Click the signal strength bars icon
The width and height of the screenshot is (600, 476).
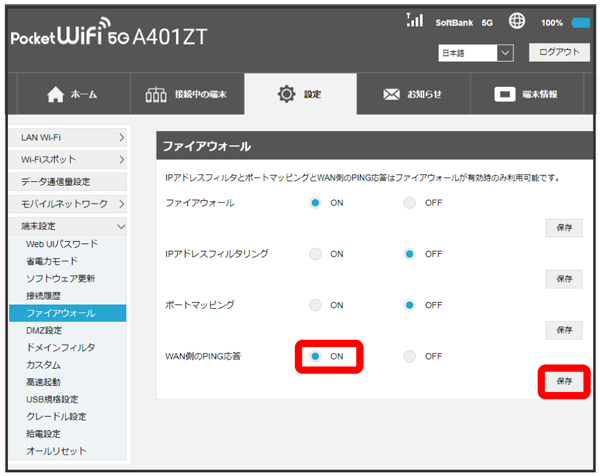tap(415, 21)
